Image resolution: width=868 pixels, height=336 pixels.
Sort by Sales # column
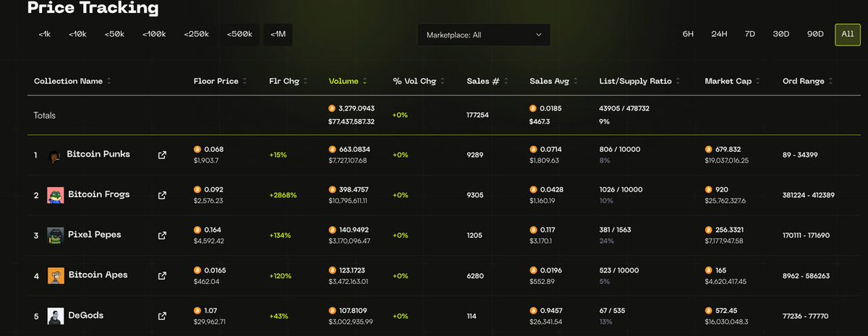(487, 82)
